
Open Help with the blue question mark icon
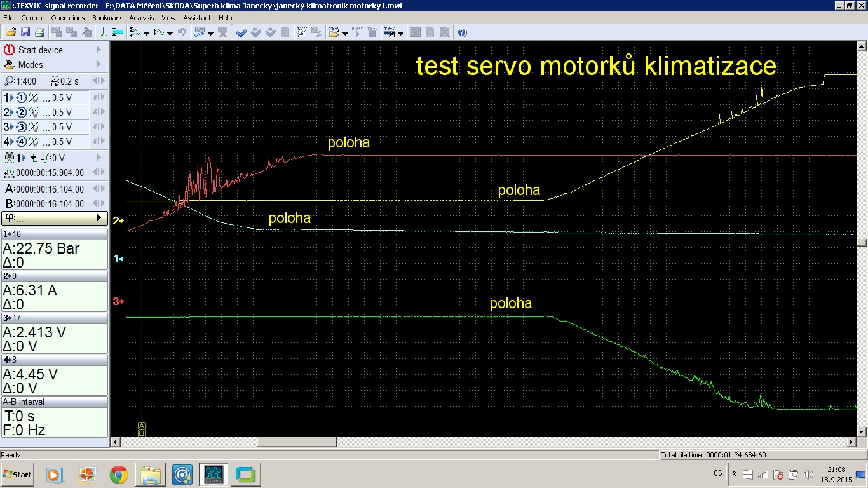pos(462,32)
